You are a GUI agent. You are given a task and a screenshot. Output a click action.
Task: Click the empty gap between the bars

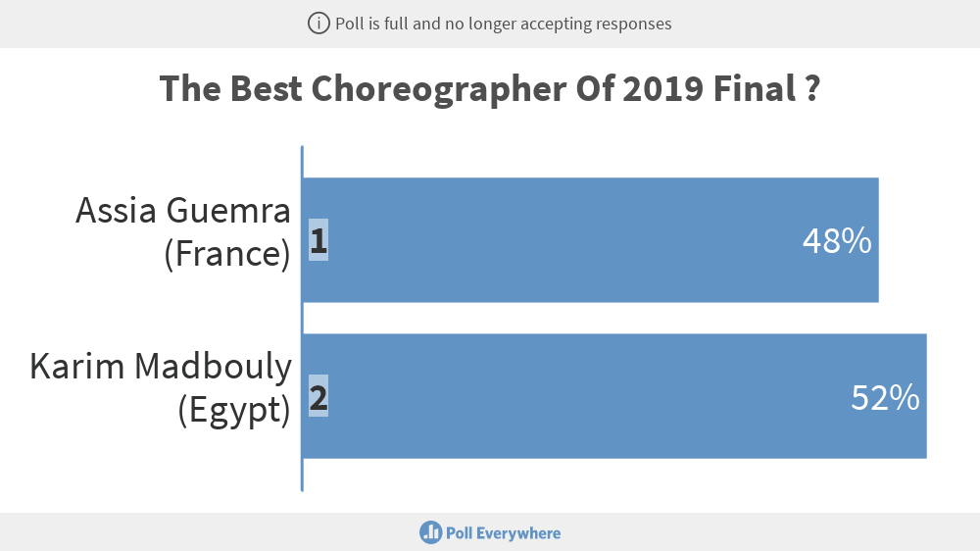click(x=614, y=319)
